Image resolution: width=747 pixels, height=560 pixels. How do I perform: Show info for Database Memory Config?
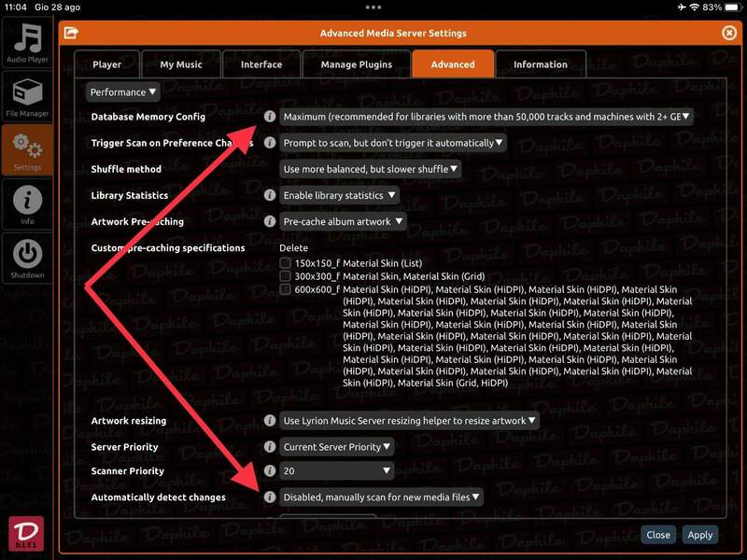269,118
